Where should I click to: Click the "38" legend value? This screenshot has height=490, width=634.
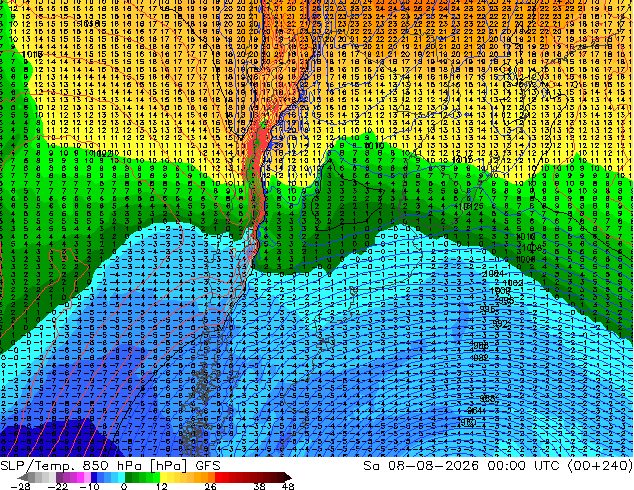pyautogui.click(x=260, y=486)
